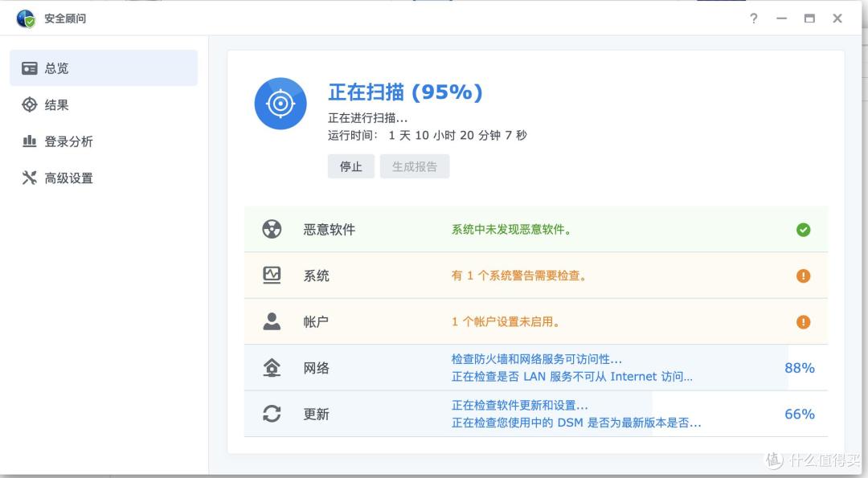Viewport: 868px width, 478px height.
Task: Click the 结果 target icon in sidebar
Action: [x=30, y=104]
